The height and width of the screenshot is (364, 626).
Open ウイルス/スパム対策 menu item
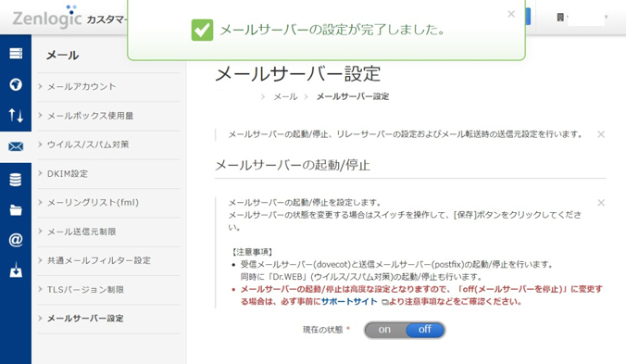click(88, 144)
